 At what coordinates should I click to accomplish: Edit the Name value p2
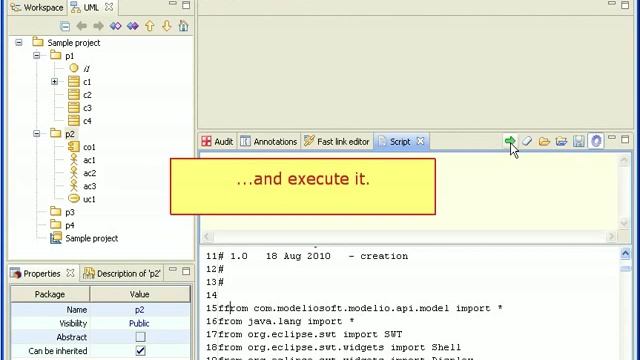point(140,310)
